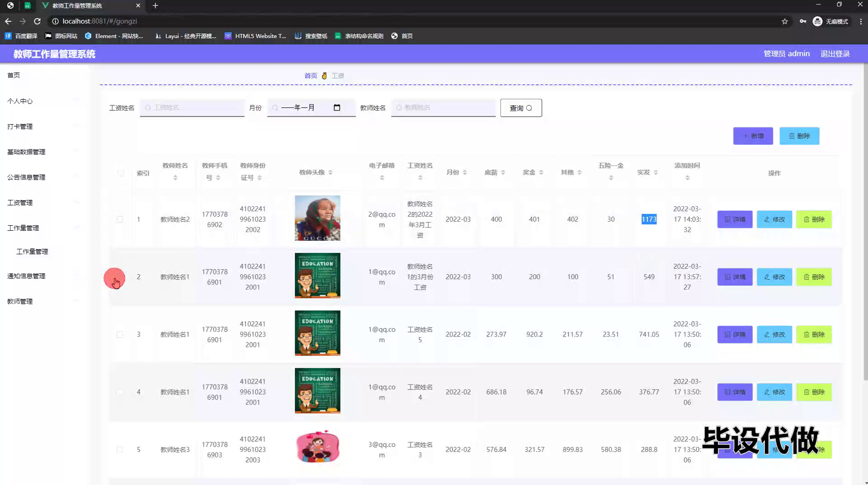Sort by 奖金 column arrows
The height and width of the screenshot is (485, 868).
[541, 172]
